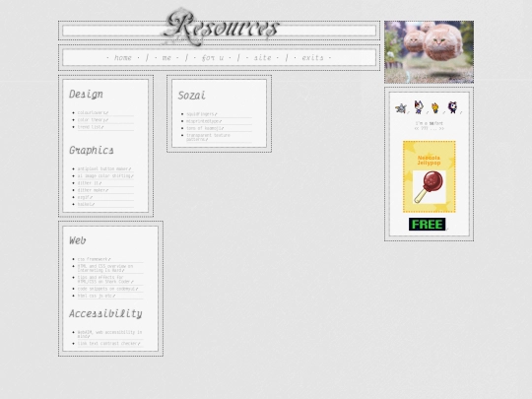Screen dimensions: 532x399
Task: Open the antipixel button maker link
Action: (103, 168)
